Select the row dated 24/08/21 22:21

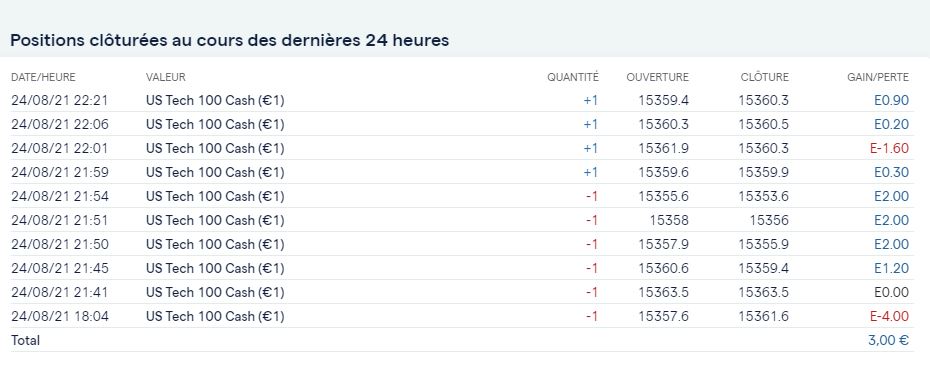[x=462, y=100]
